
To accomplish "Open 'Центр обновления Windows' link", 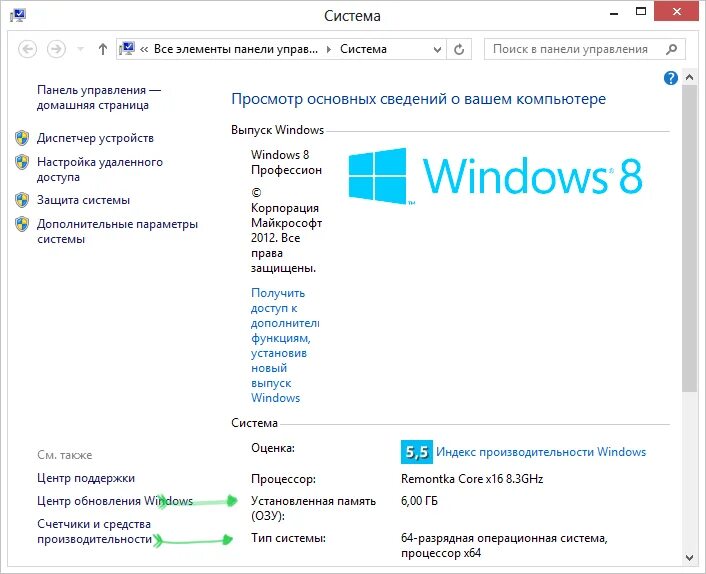I will point(115,501).
